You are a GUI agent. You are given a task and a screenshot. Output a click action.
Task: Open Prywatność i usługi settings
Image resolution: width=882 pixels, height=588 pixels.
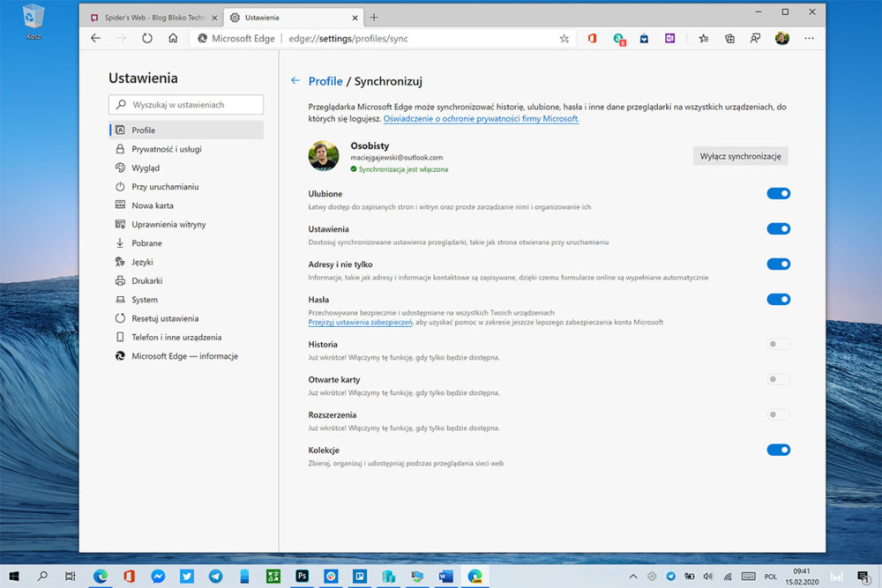click(186, 149)
